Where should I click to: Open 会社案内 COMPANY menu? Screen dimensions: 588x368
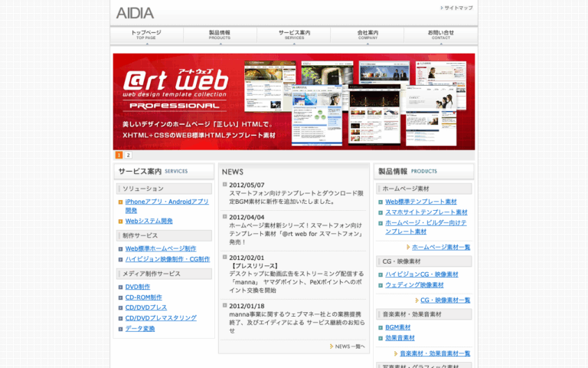pos(367,35)
